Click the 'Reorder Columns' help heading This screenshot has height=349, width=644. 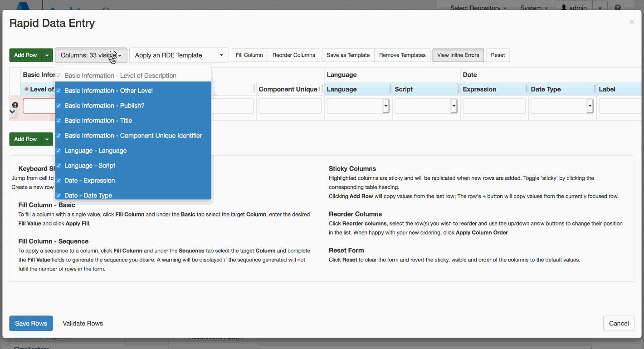(x=356, y=214)
